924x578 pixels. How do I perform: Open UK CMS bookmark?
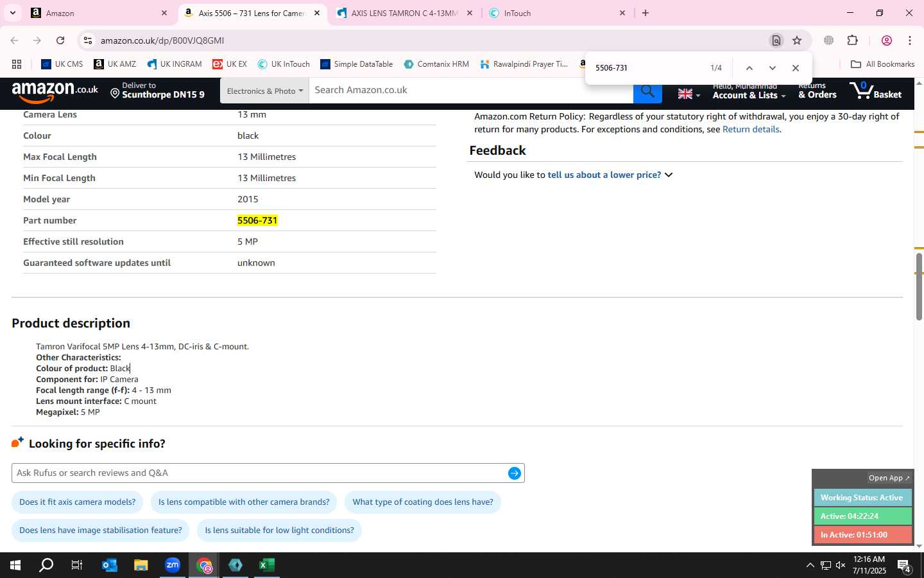coord(62,64)
